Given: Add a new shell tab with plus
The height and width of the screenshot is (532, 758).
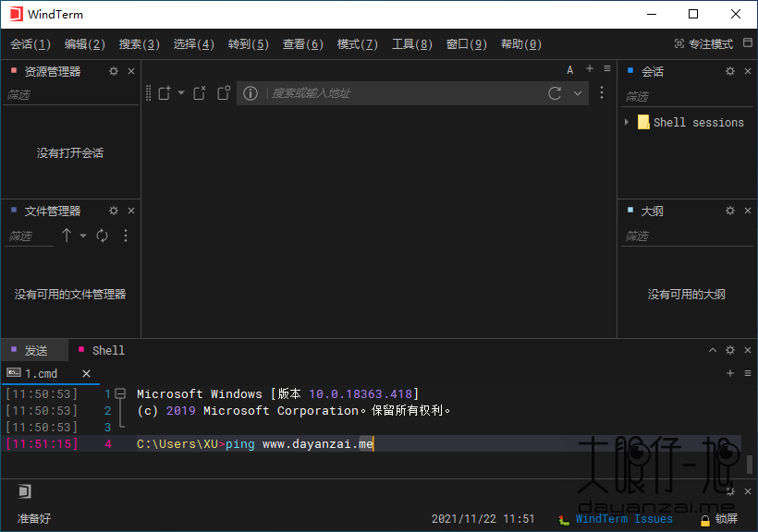Looking at the screenshot, I should (730, 373).
